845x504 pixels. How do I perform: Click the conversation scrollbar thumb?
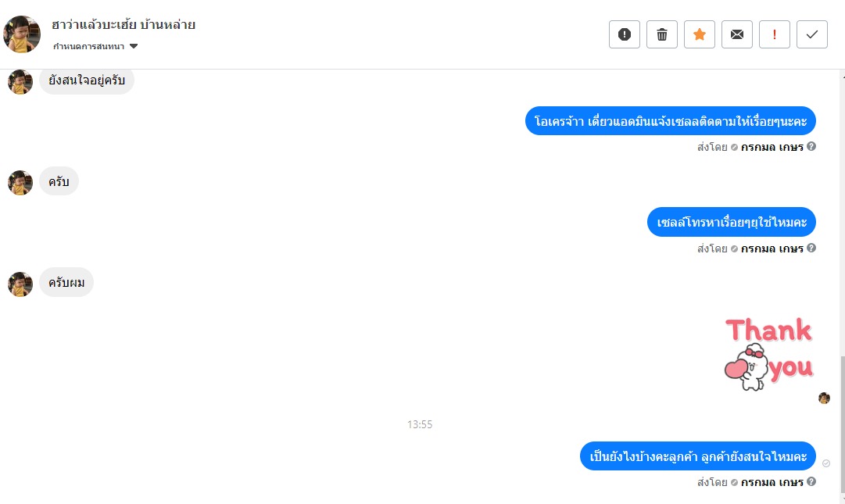point(843,425)
